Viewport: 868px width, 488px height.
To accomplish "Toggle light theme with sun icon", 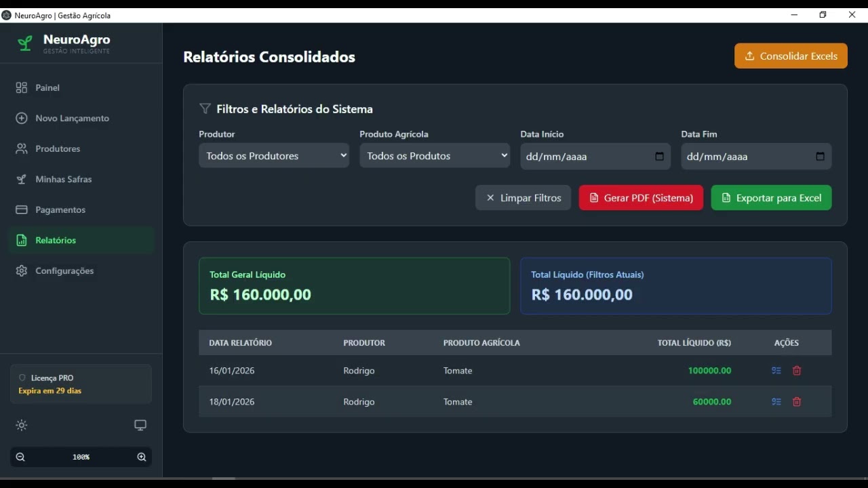I will coord(22,426).
